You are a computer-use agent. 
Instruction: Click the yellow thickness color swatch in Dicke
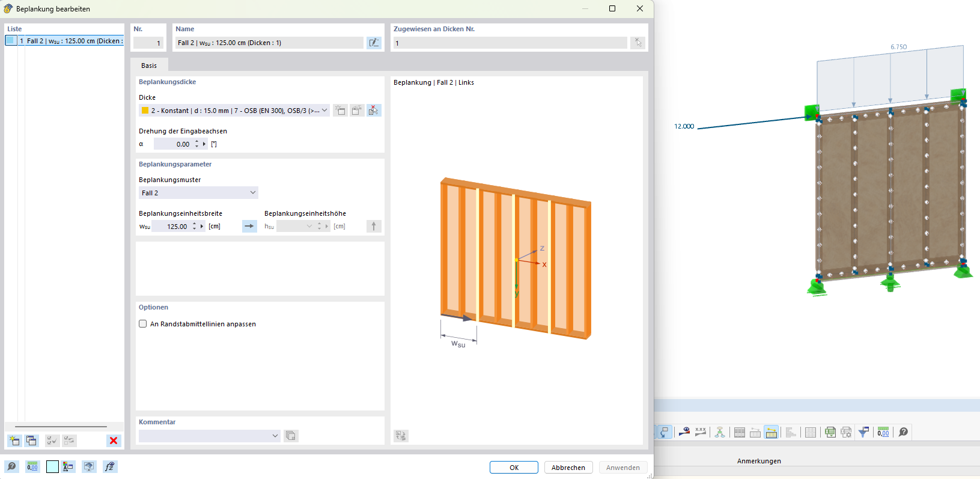145,111
